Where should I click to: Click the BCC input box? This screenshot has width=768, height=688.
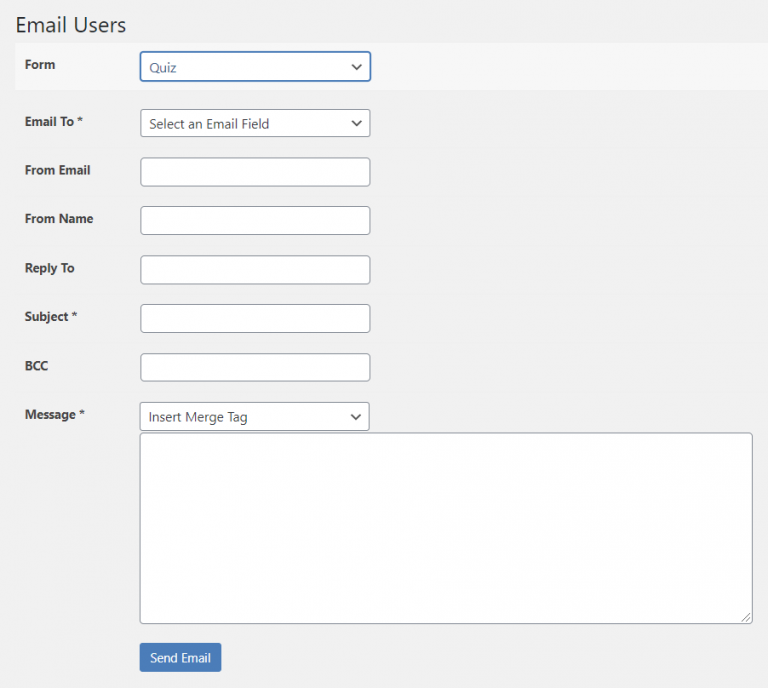click(x=255, y=367)
